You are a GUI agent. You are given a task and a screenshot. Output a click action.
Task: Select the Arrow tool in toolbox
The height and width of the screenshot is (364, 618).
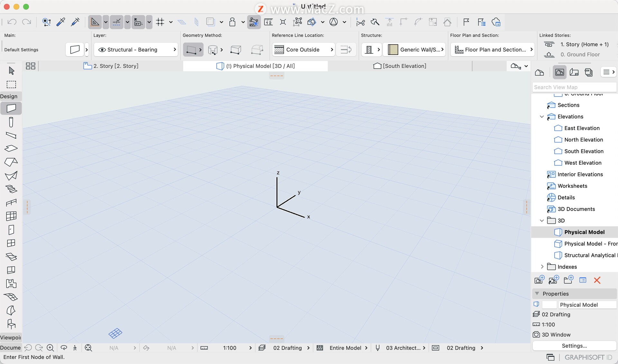coord(11,70)
